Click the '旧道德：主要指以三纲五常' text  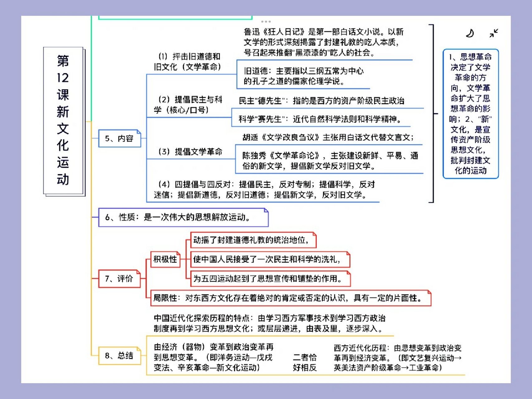click(x=304, y=76)
